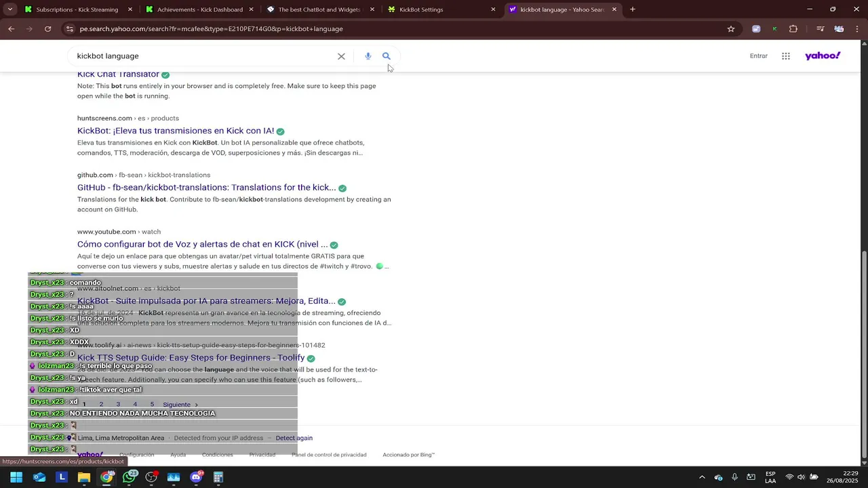The image size is (868, 488).
Task: Open the Kick extension icon in toolbar
Action: click(x=774, y=29)
